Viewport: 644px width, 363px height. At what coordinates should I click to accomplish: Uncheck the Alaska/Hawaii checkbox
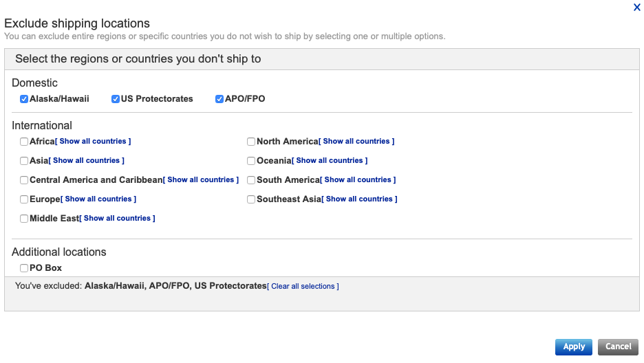pyautogui.click(x=24, y=99)
